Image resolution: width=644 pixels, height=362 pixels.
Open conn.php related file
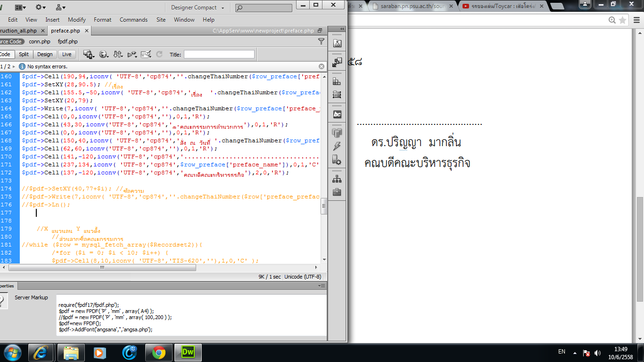click(40, 41)
